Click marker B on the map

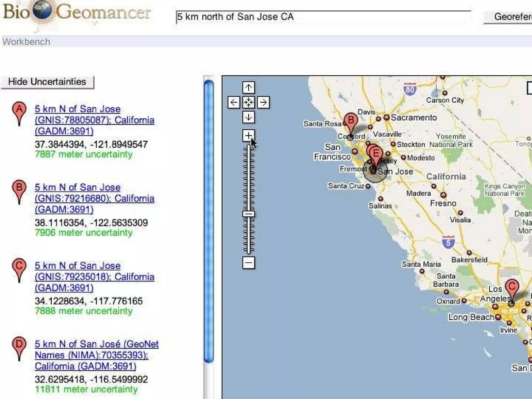coord(351,121)
